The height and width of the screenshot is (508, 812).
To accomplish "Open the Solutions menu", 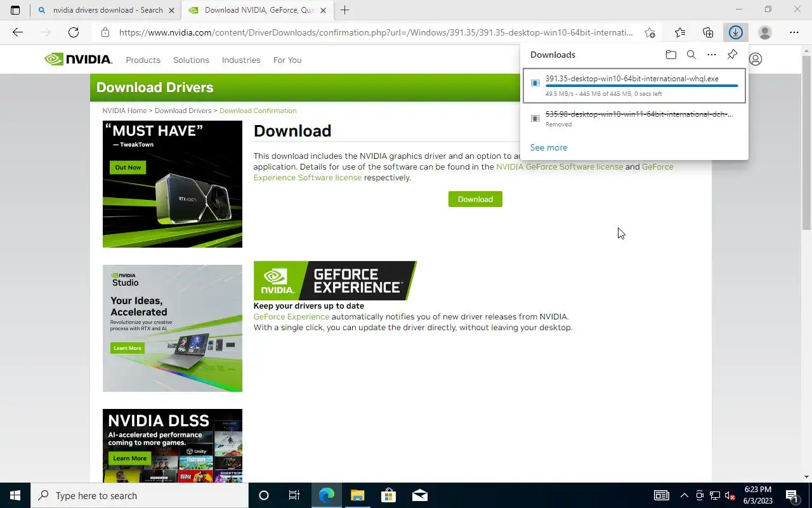I will pos(191,60).
